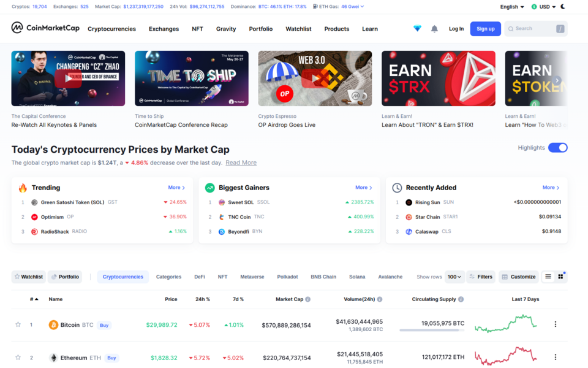The width and height of the screenshot is (588, 368).
Task: Open the diamond rewards icon
Action: tap(417, 29)
